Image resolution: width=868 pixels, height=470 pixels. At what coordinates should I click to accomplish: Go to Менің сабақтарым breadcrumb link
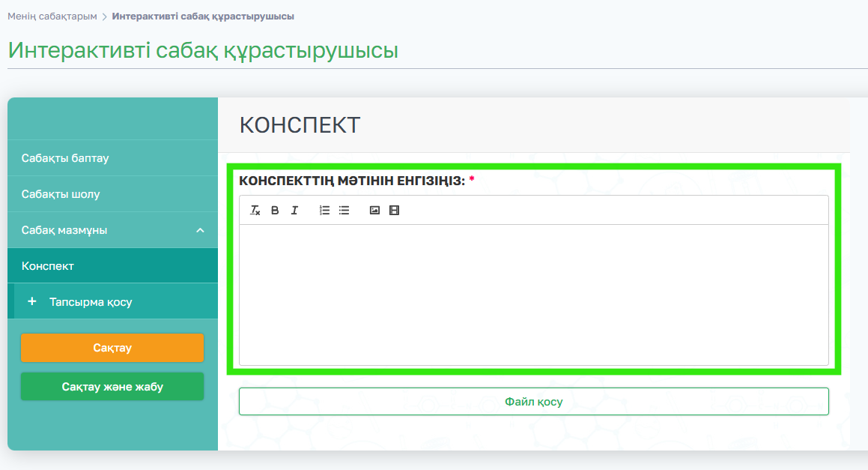[x=52, y=16]
